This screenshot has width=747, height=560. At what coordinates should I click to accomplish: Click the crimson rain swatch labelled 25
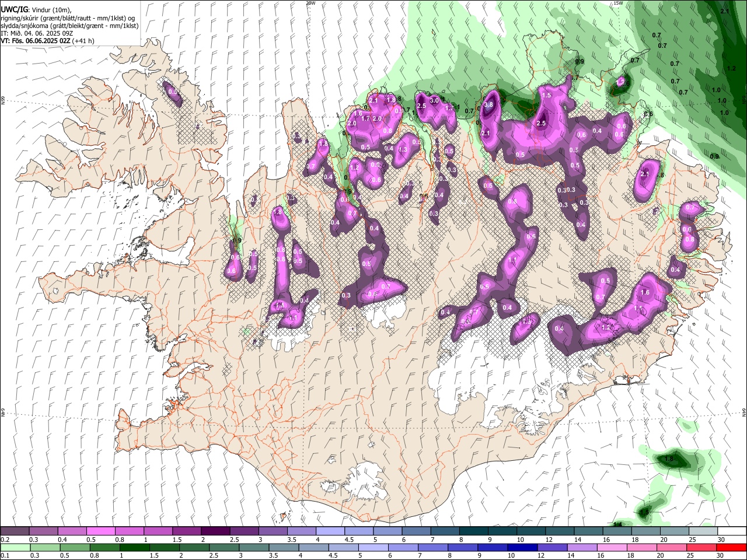703,547
